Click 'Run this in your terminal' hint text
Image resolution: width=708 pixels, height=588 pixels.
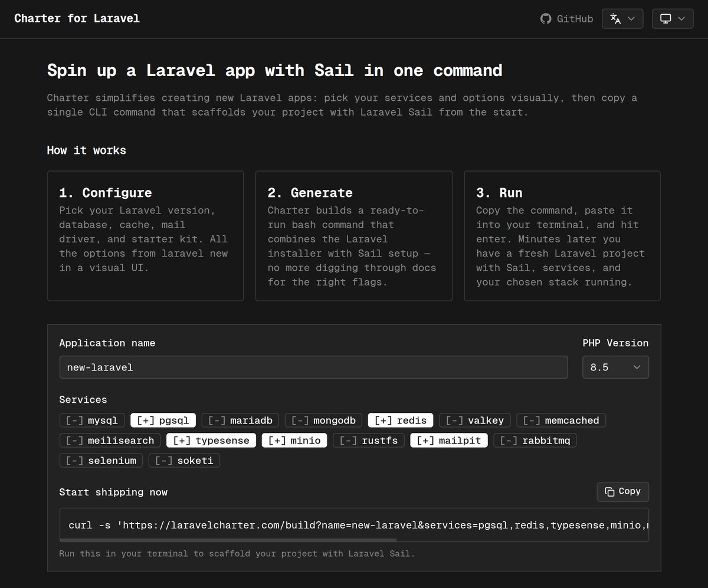point(237,554)
